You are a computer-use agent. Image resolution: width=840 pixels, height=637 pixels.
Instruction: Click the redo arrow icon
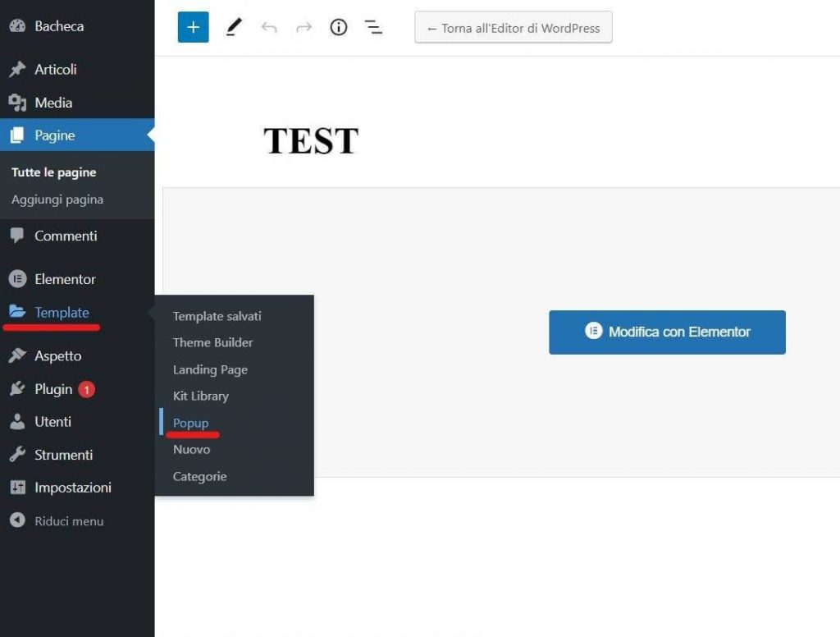click(x=304, y=27)
